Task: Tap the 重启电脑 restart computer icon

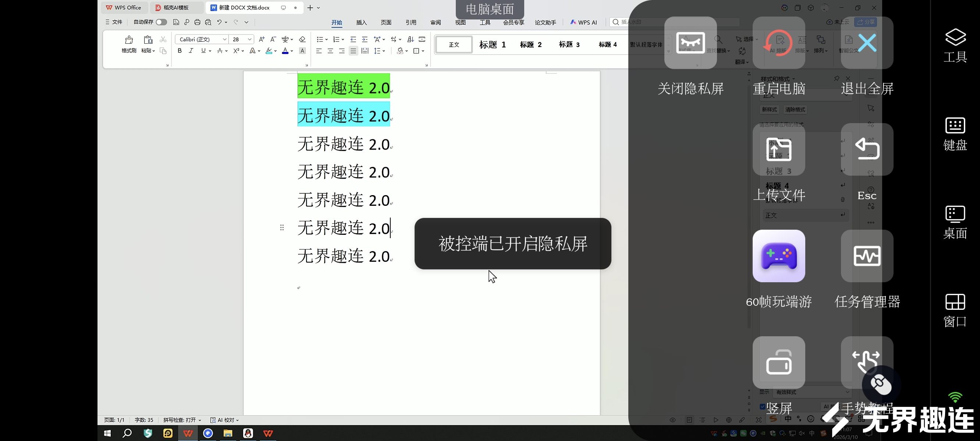Action: [778, 43]
